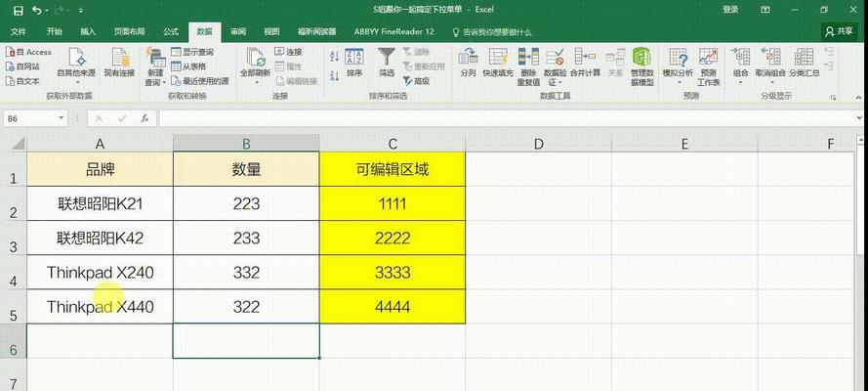This screenshot has width=868, height=391.
Task: Click Sign in (登录)
Action: [730, 10]
